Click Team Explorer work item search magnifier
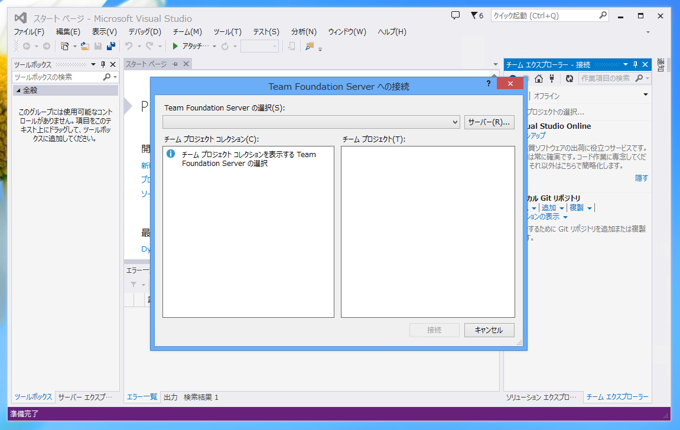Viewport: 680px width, 430px height. [639, 78]
